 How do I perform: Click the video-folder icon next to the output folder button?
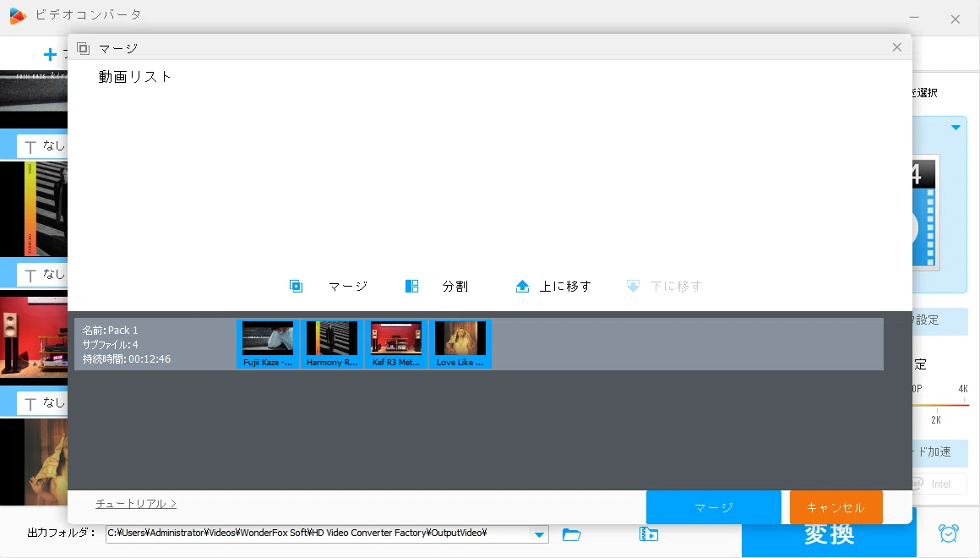click(x=649, y=534)
